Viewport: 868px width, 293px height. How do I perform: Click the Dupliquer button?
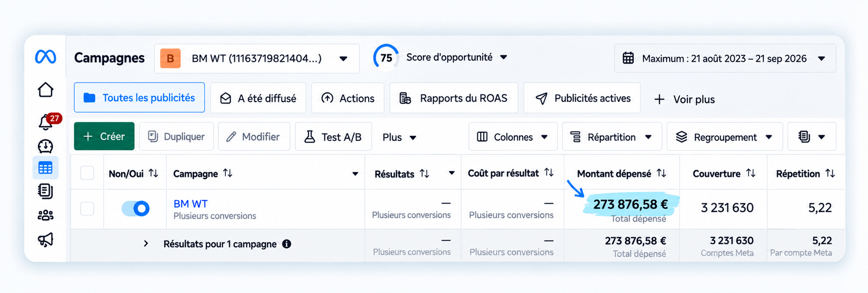pyautogui.click(x=176, y=136)
